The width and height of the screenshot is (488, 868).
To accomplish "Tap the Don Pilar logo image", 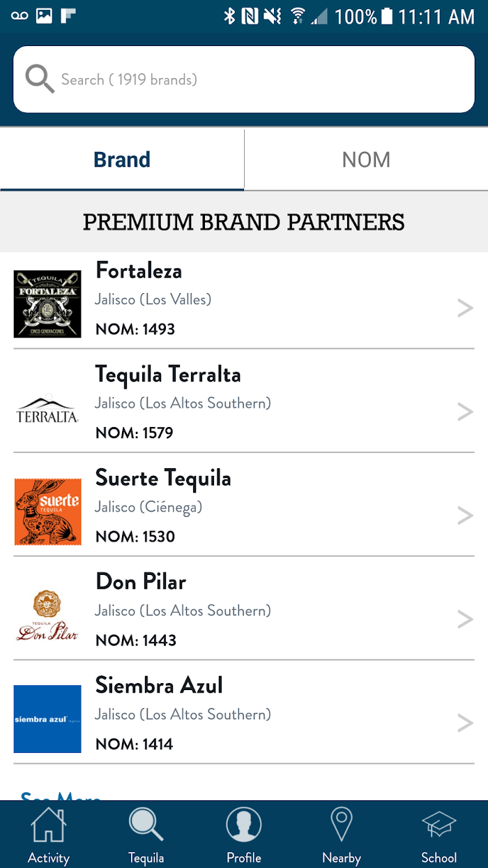I will click(47, 615).
